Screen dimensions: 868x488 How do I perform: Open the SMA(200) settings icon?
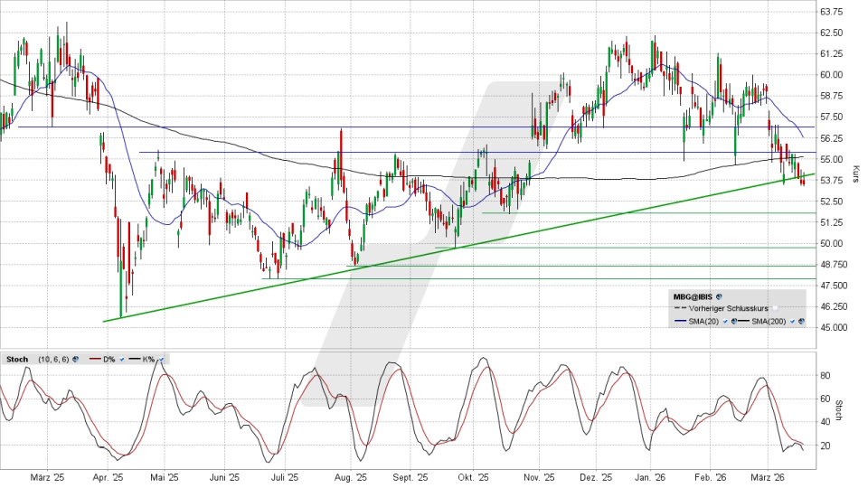pos(801,322)
